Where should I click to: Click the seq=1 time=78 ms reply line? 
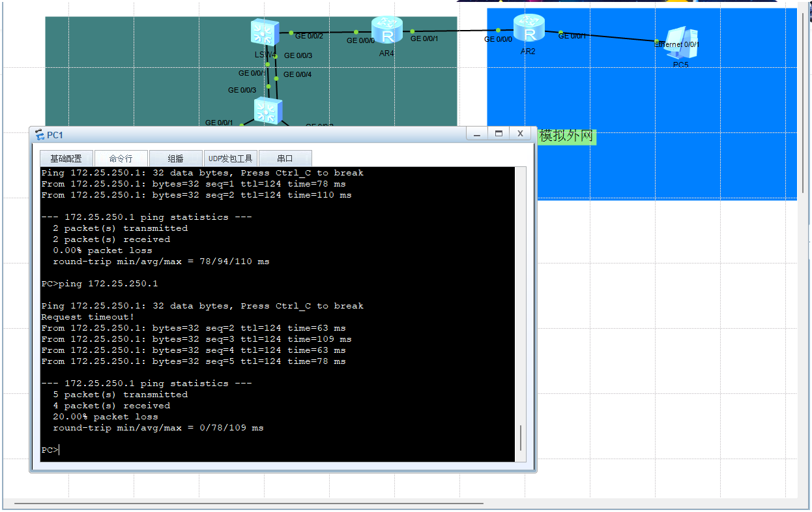194,184
